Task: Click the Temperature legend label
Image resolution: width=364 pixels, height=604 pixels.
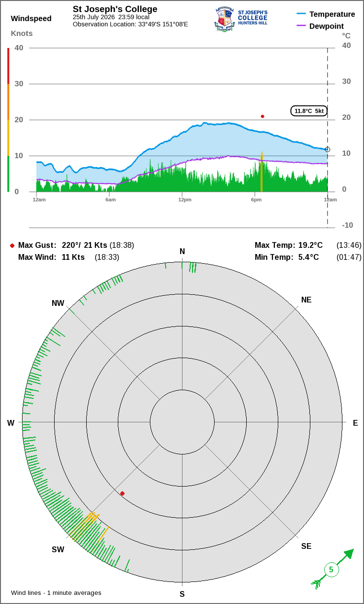Action: pyautogui.click(x=332, y=14)
